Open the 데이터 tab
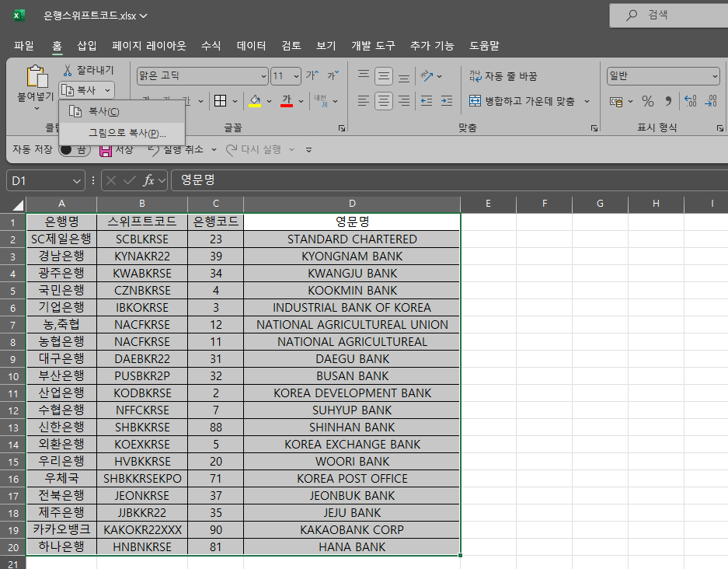The image size is (728, 569). [x=251, y=46]
